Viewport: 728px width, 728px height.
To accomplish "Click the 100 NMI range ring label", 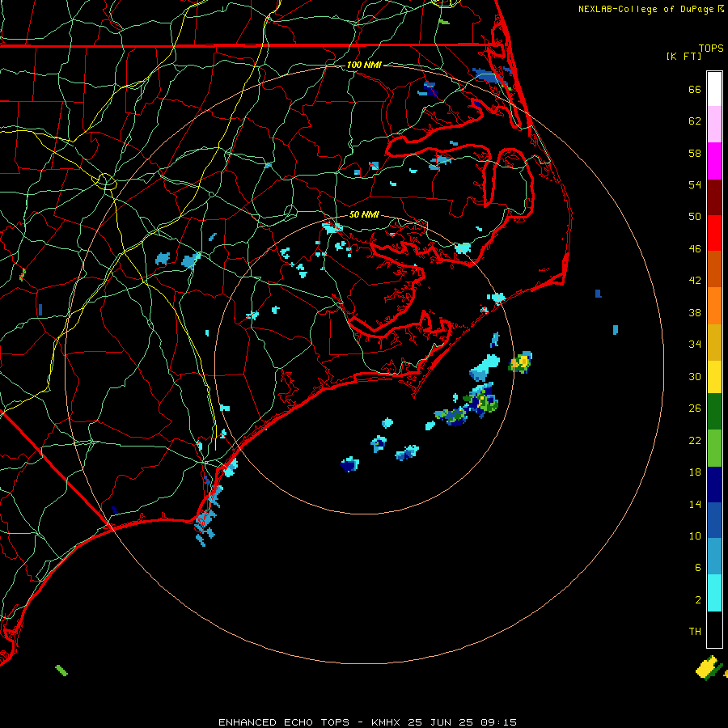I will [x=364, y=65].
